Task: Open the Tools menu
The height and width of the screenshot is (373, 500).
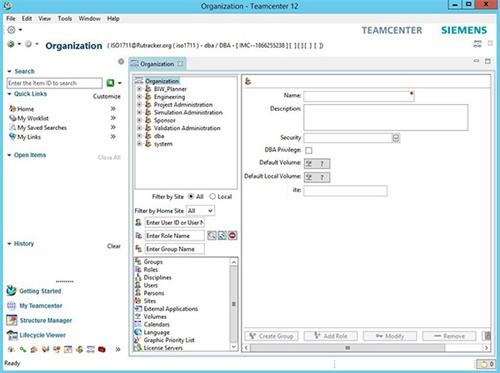Action: [x=65, y=18]
